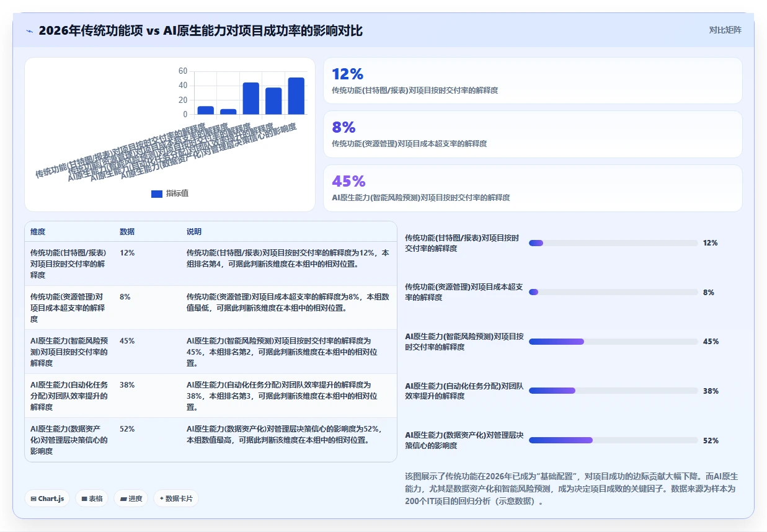Click the square icon in the 表格 chip
This screenshot has width=767, height=532.
coord(84,499)
